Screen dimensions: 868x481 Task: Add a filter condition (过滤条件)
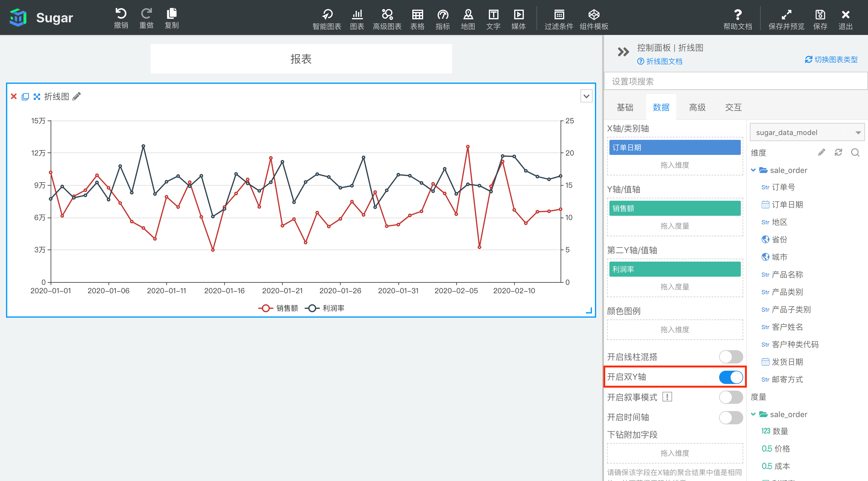point(559,19)
